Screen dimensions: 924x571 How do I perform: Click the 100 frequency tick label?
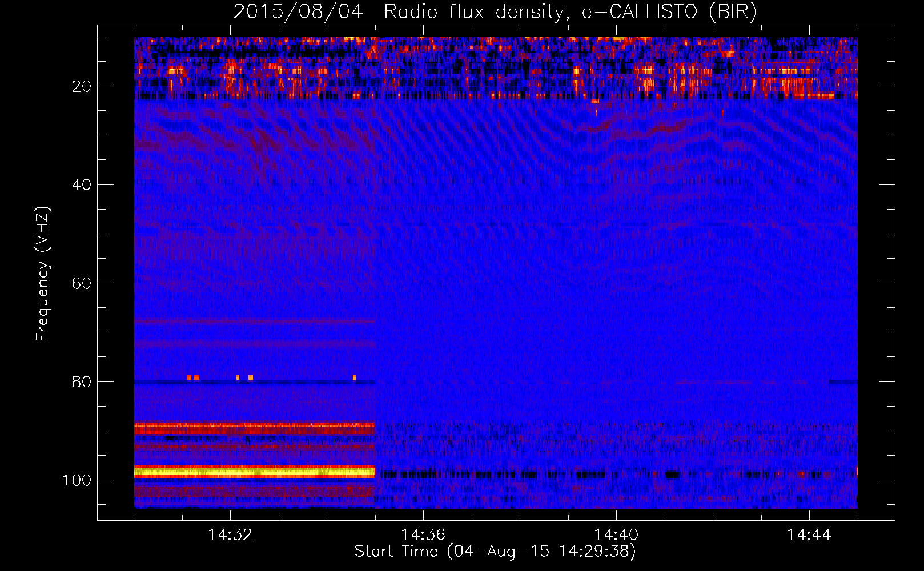[x=77, y=480]
